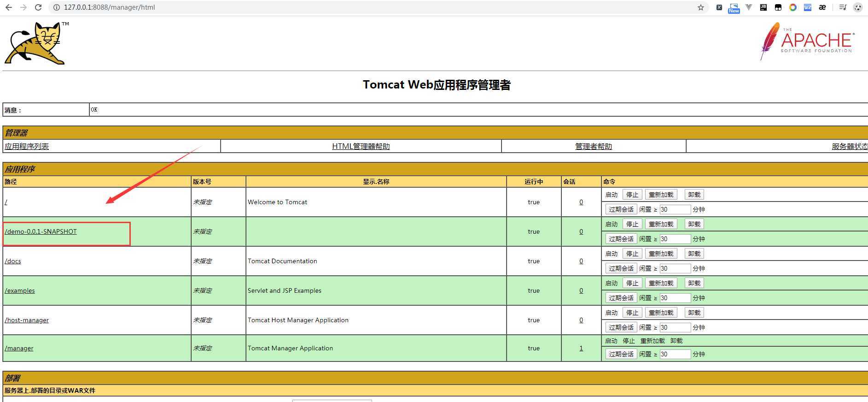Expire sessions for /host-manager

621,327
